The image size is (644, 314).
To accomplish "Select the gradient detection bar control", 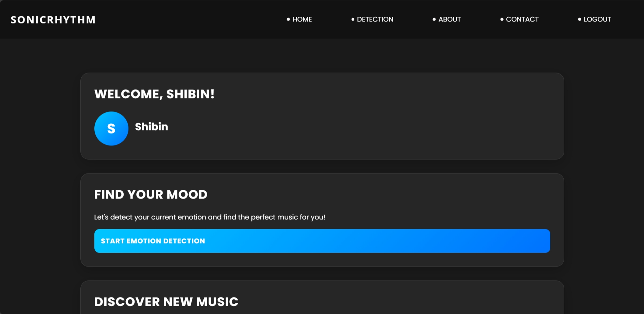I will click(x=322, y=241).
